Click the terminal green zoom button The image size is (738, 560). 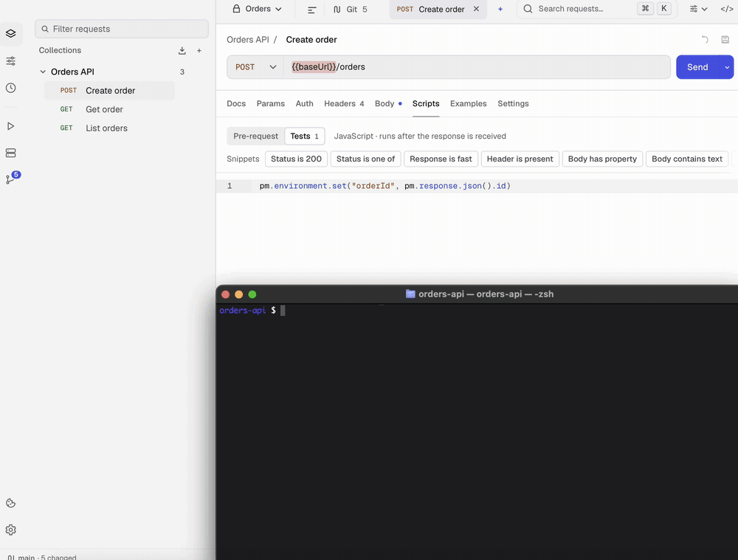[x=252, y=294]
